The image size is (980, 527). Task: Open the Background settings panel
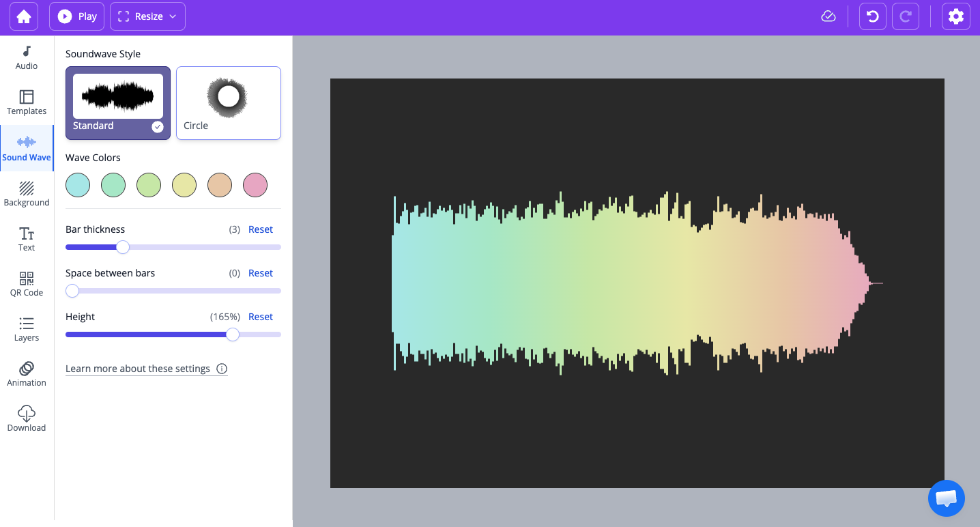[x=27, y=194]
